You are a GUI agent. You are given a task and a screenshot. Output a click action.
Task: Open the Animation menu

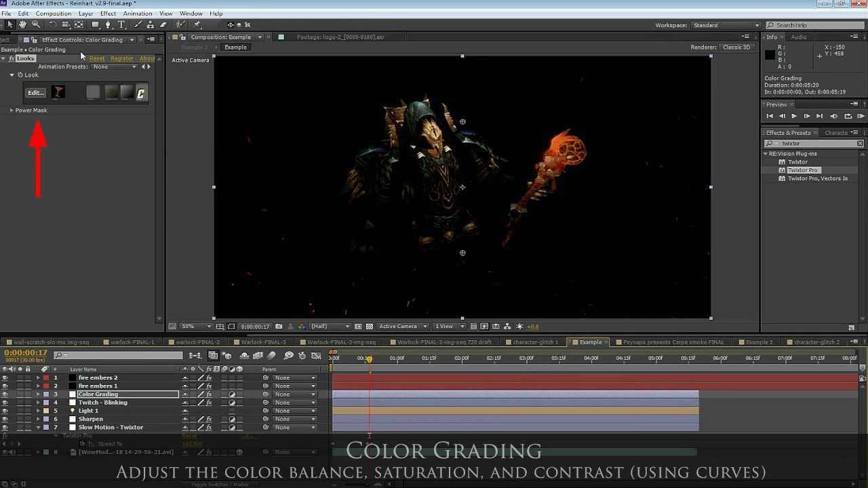[x=138, y=14]
